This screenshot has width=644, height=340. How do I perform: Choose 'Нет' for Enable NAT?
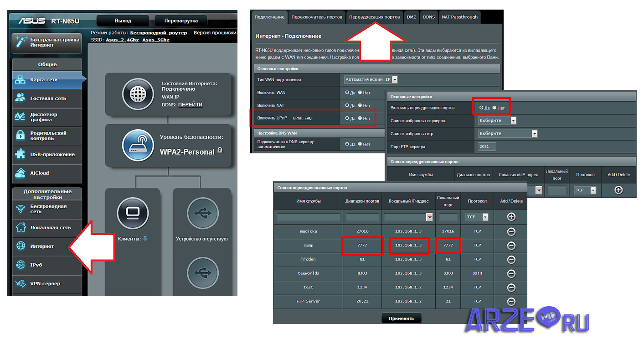click(360, 105)
